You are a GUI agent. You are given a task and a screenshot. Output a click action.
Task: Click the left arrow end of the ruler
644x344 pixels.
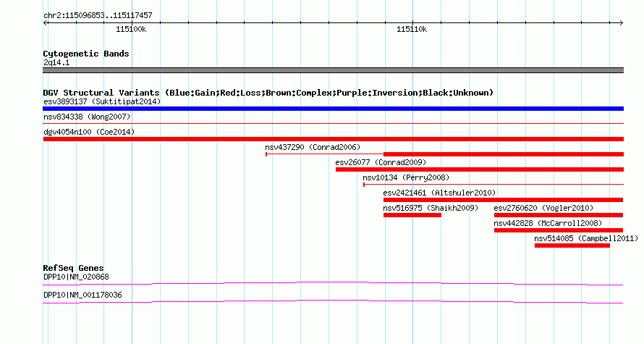click(x=46, y=22)
